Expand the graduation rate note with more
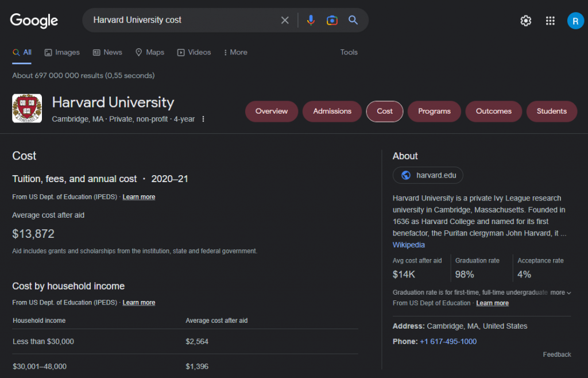This screenshot has height=378, width=588. [x=560, y=292]
